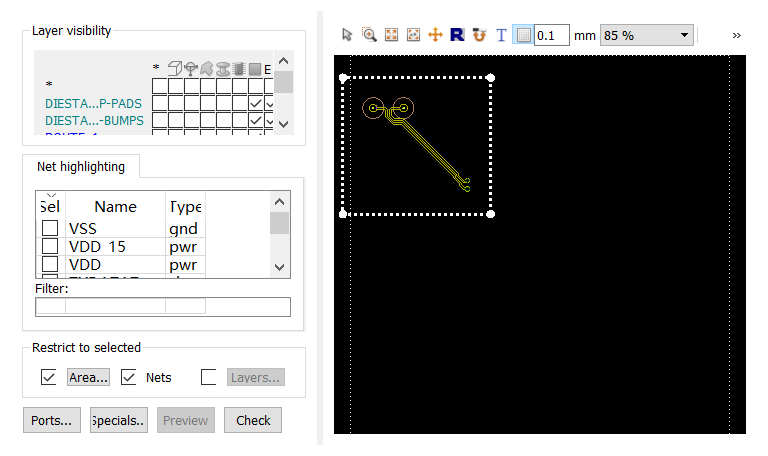Open the dropdown at end of DIESTA...-BUMPS row

[x=269, y=120]
